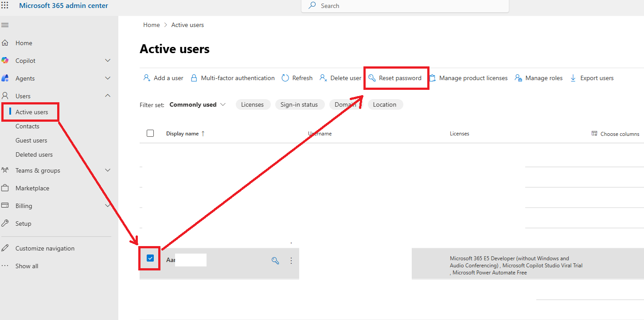The width and height of the screenshot is (644, 320).
Task: Open the app launcher waffle icon
Action: [5, 6]
